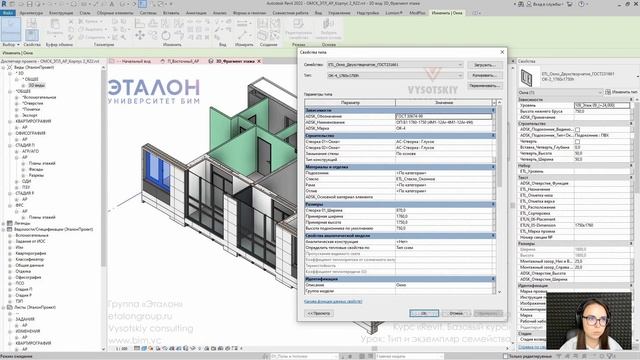Toggle Только редактируемые checkbox in status bar

tap(506, 356)
